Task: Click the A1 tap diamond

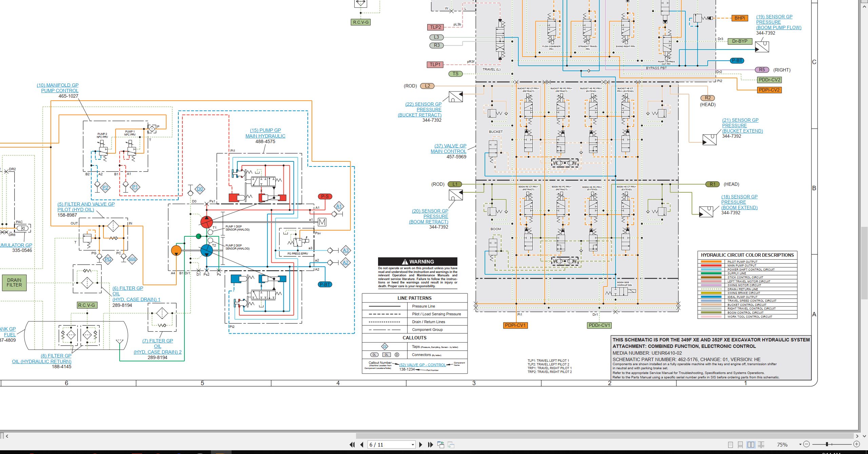Action: click(339, 206)
